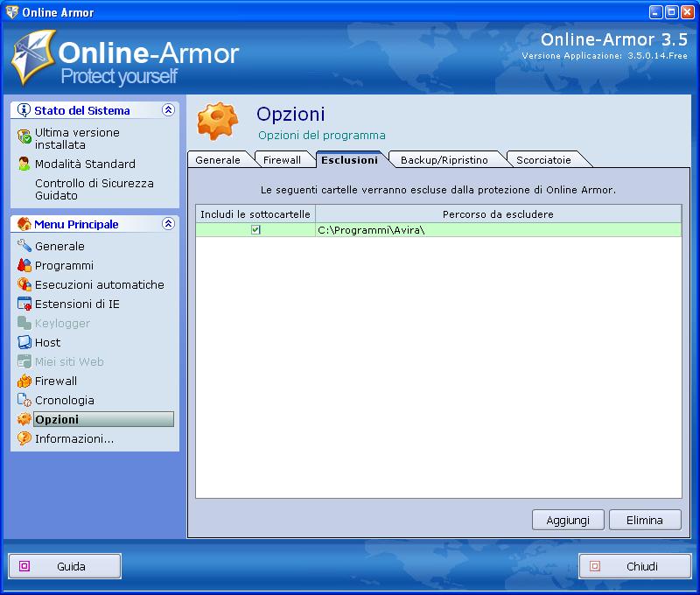The width and height of the screenshot is (700, 595).
Task: Click the info icon beside Stato del Sistema
Action: pos(24,109)
